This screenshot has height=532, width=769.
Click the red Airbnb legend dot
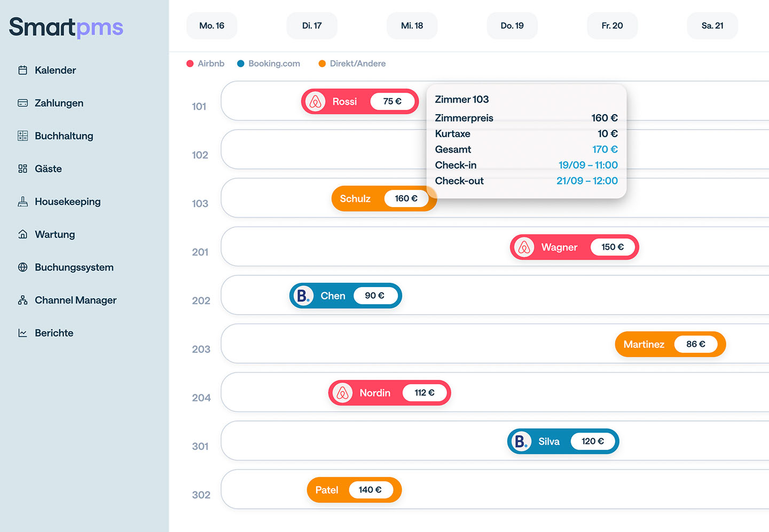click(x=190, y=63)
